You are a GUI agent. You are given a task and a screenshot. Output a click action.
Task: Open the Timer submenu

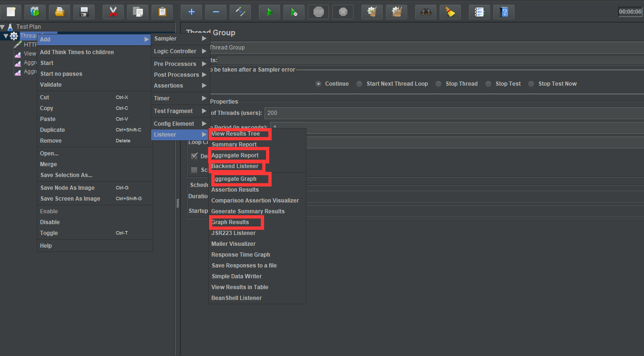181,98
